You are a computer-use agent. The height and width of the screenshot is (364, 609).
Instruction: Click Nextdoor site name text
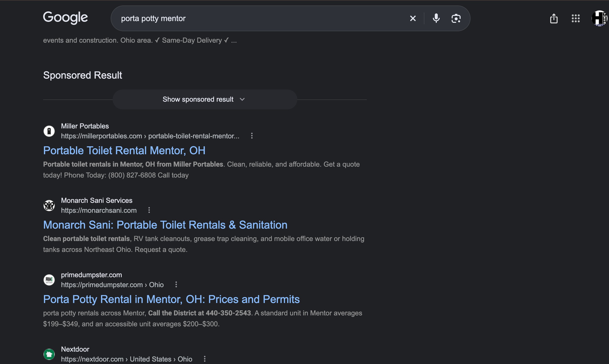pyautogui.click(x=75, y=349)
